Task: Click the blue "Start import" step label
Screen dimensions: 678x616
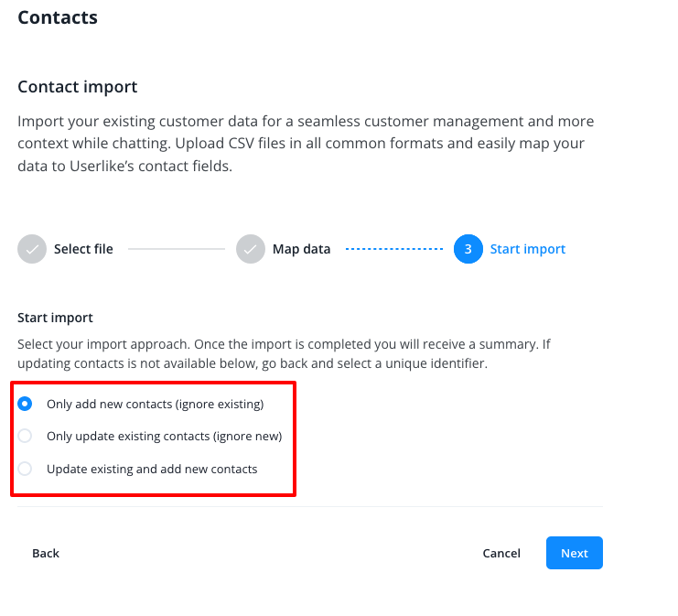Action: pyautogui.click(x=528, y=249)
